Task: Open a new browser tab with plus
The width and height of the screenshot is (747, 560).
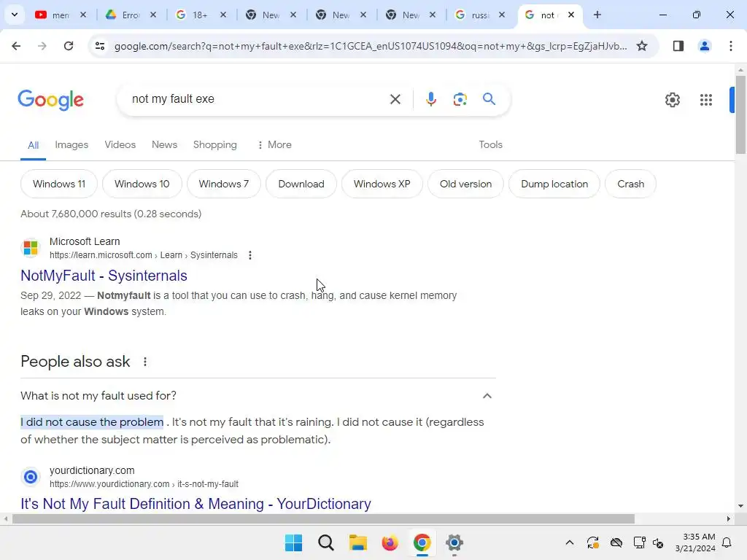Action: tap(597, 15)
